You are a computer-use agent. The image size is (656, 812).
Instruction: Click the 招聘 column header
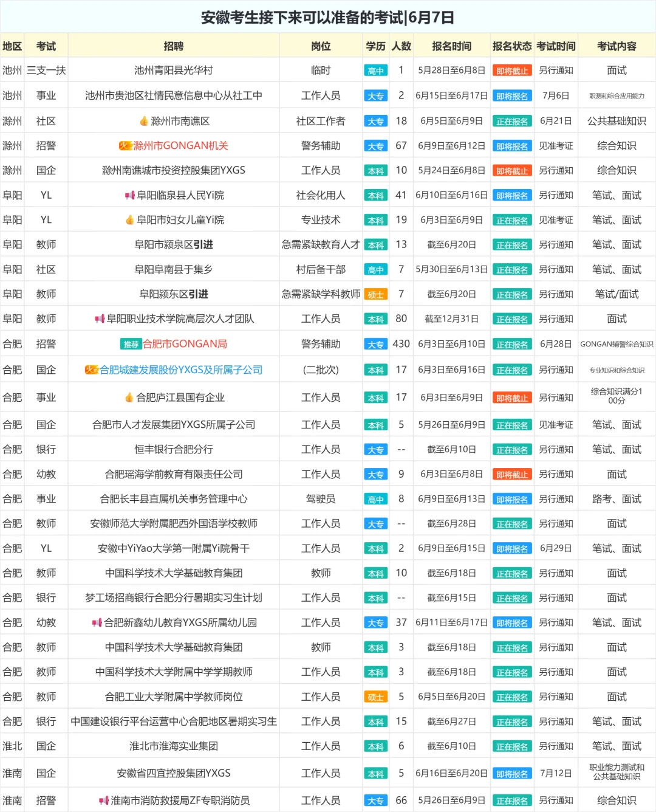[x=174, y=46]
